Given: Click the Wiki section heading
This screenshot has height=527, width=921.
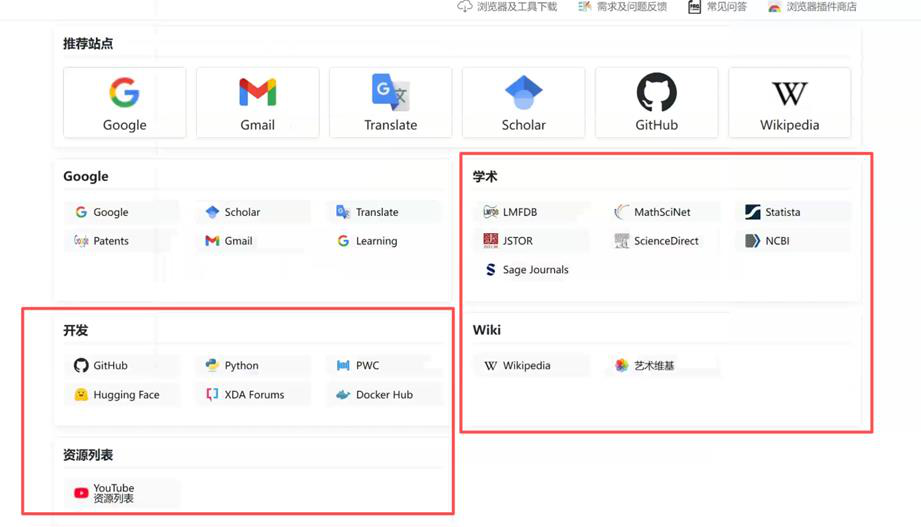Looking at the screenshot, I should click(487, 330).
